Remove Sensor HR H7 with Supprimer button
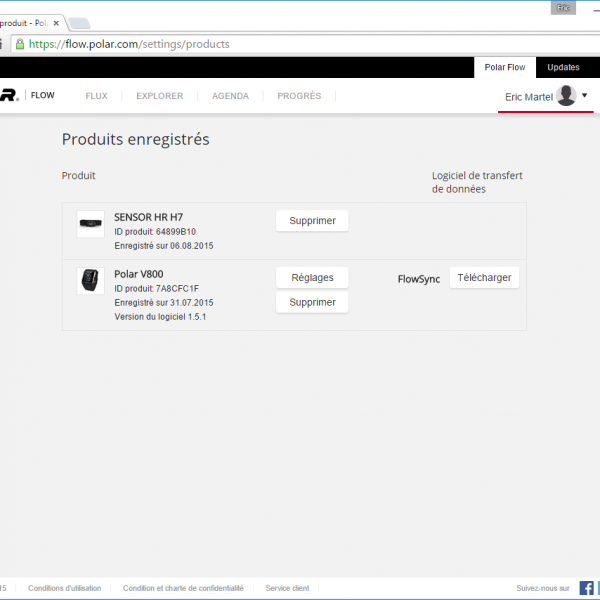The image size is (600, 600). click(x=312, y=221)
